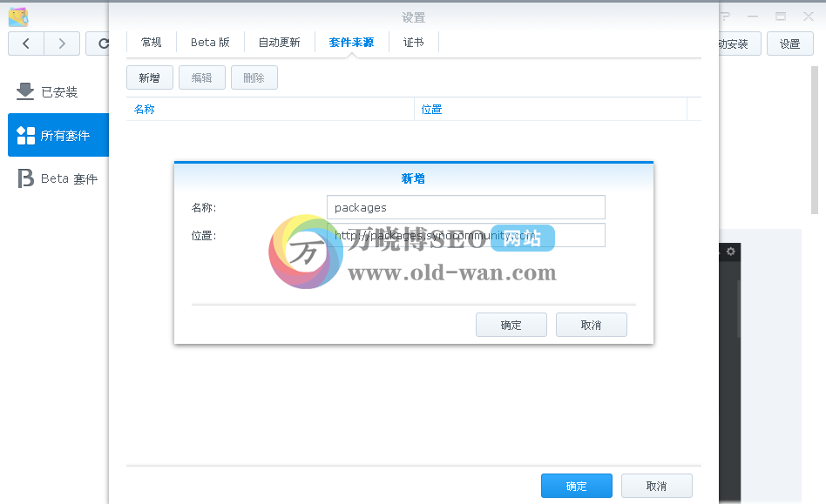Open 设置 at the top right
Viewport: 826px width, 504px height.
click(789, 43)
